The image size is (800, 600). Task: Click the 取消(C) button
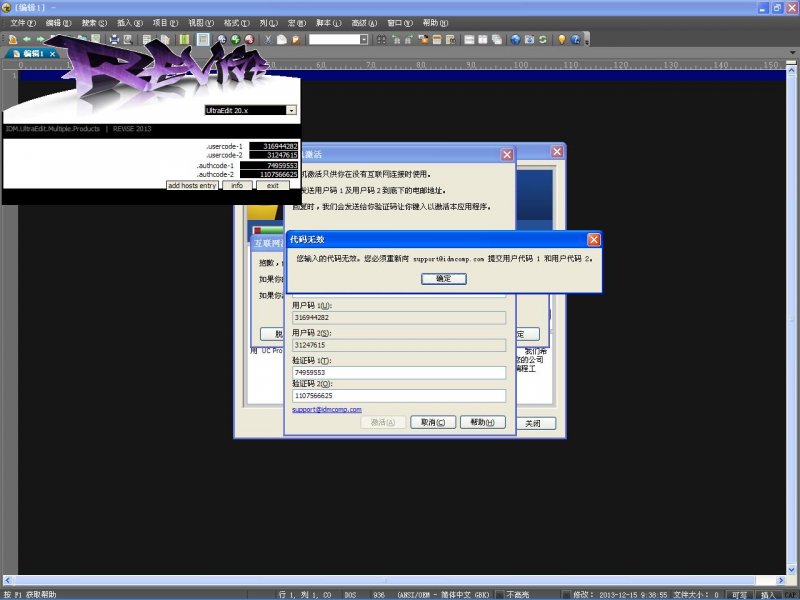[x=433, y=422]
